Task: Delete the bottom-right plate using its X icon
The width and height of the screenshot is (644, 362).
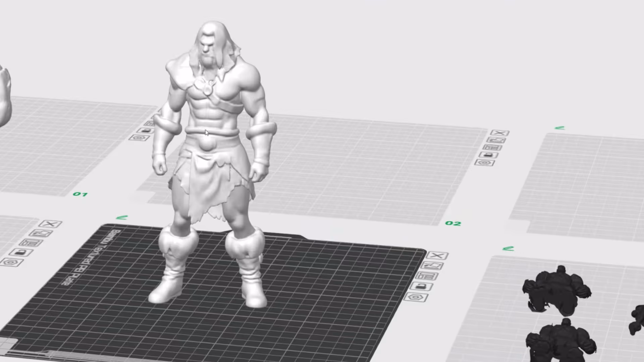Action: tap(436, 255)
